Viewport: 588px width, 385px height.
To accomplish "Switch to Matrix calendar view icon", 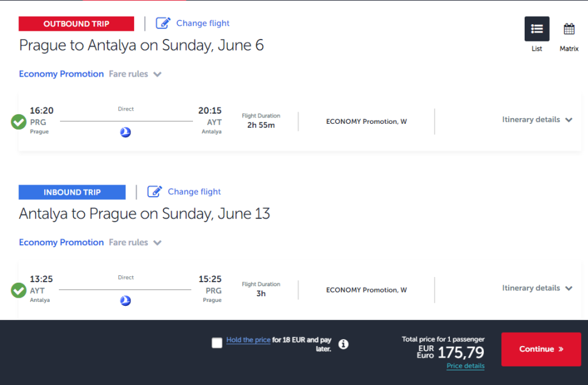I will point(569,29).
